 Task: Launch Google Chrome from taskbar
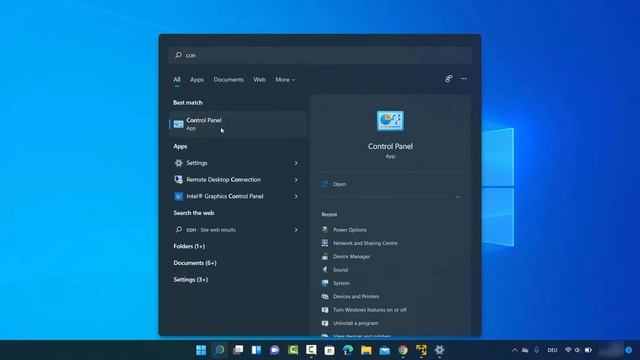coord(403,350)
